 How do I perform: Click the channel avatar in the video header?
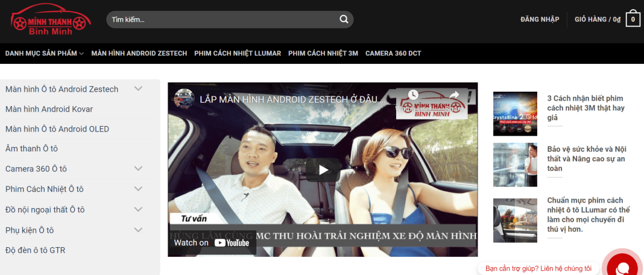pos(185,99)
